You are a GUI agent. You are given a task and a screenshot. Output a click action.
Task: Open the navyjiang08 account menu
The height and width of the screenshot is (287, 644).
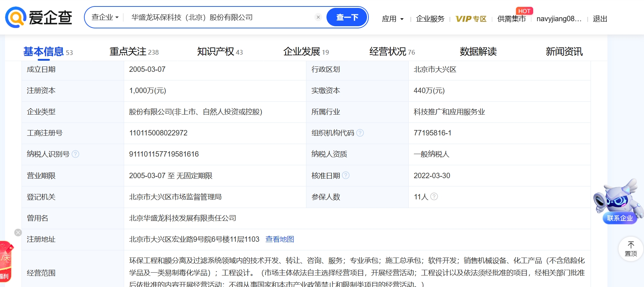tap(559, 19)
